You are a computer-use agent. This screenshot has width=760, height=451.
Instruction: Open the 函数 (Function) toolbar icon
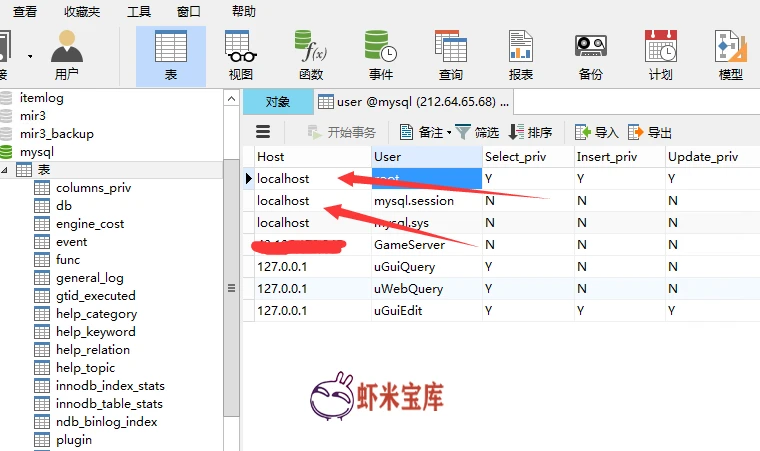pos(311,55)
